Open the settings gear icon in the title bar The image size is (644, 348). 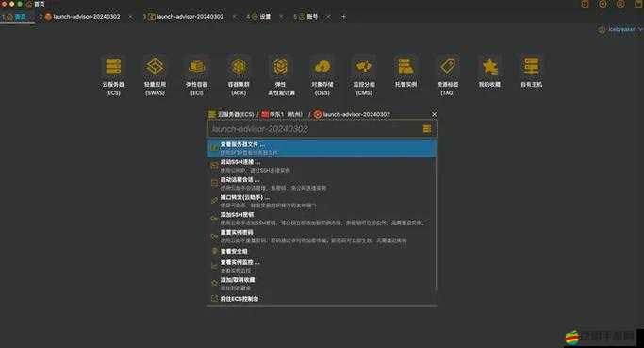click(603, 4)
